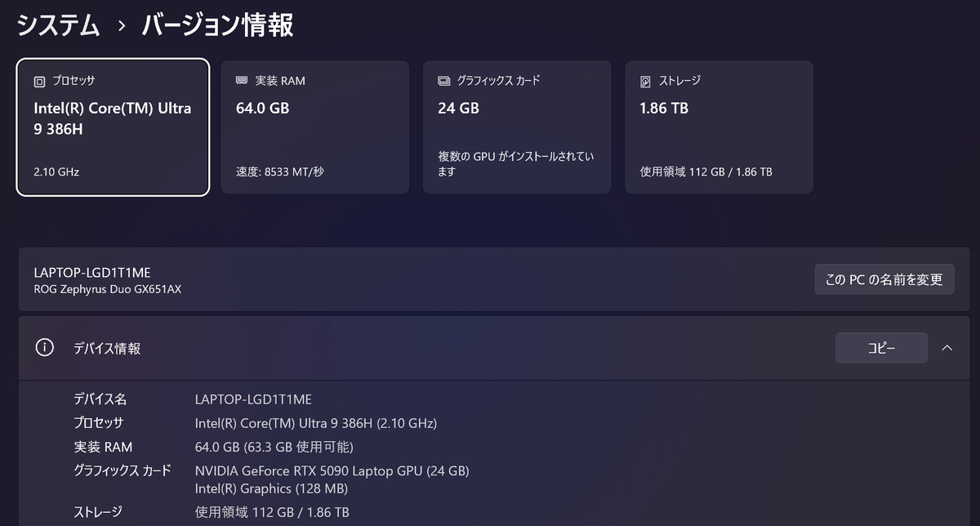
Task: Click Intel(R) Core(TM) Ultra 9 386H (2.10 GHz) value
Action: 316,423
